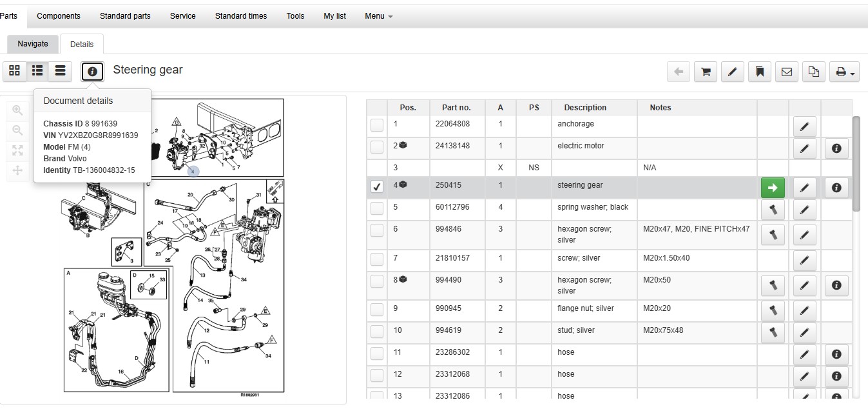The width and height of the screenshot is (868, 409).
Task: Click the document details info icon
Action: tap(92, 72)
